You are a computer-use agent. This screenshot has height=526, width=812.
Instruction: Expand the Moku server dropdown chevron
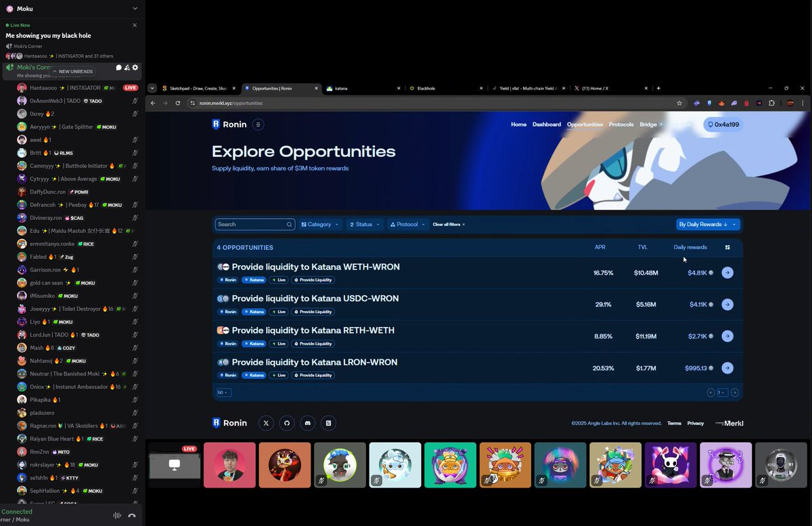[x=135, y=9]
